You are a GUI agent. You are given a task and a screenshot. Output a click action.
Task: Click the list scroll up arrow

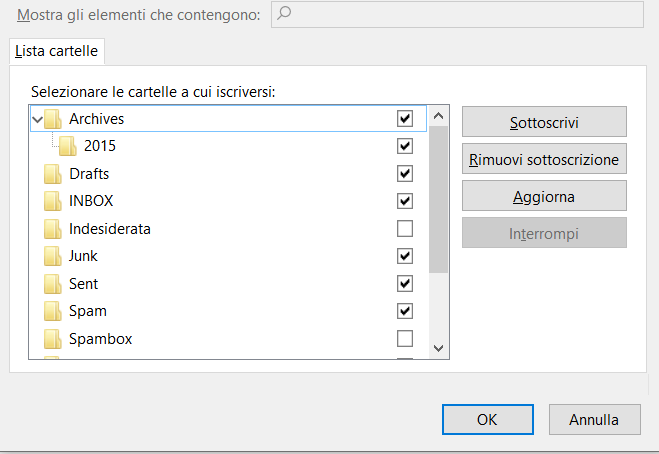438,116
